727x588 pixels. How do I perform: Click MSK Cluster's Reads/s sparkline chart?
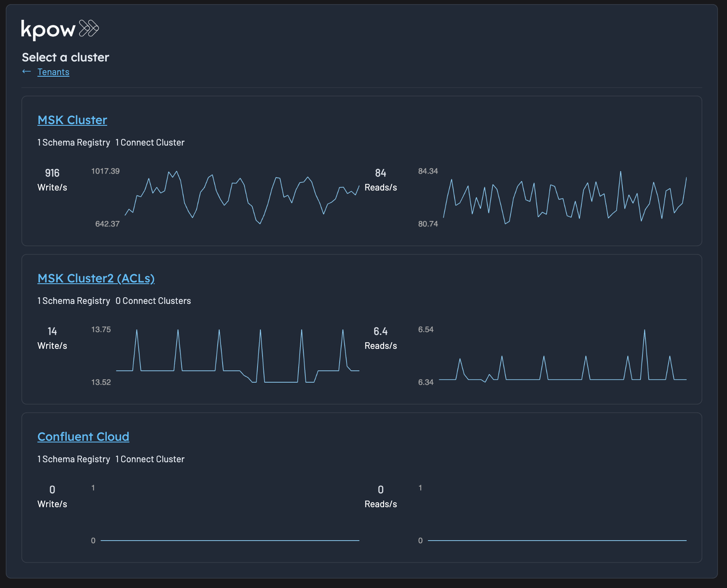point(565,198)
